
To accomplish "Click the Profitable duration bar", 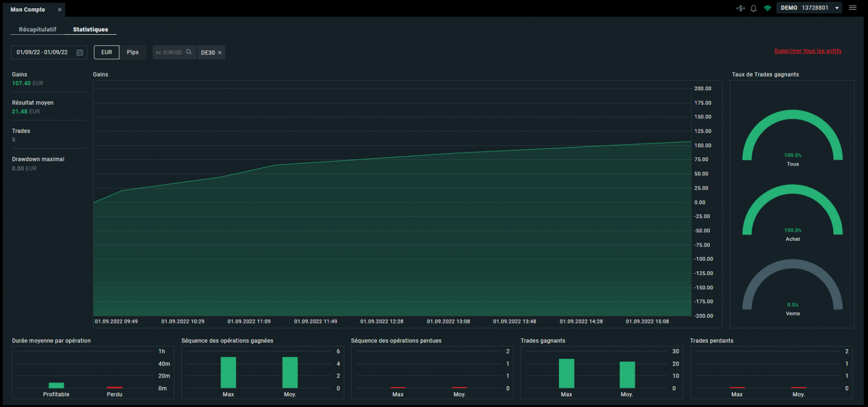I will tap(56, 385).
